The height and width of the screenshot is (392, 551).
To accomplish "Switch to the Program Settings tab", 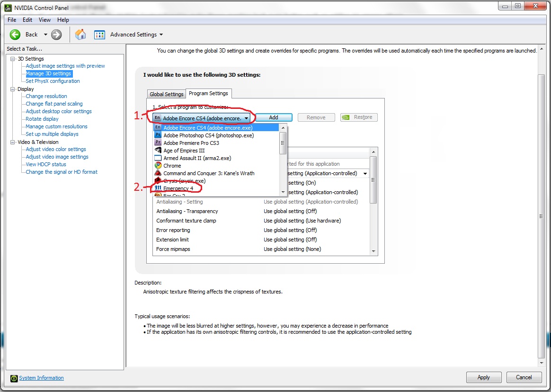I will (208, 93).
